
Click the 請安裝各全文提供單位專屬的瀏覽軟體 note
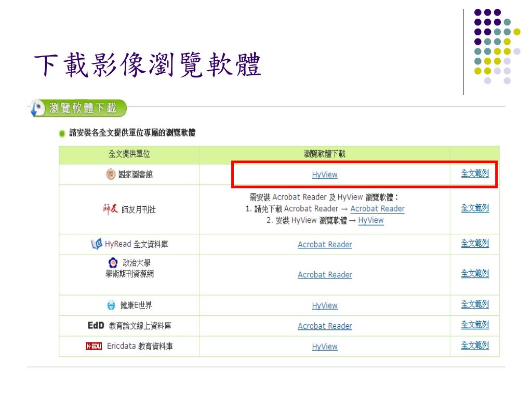pyautogui.click(x=132, y=133)
